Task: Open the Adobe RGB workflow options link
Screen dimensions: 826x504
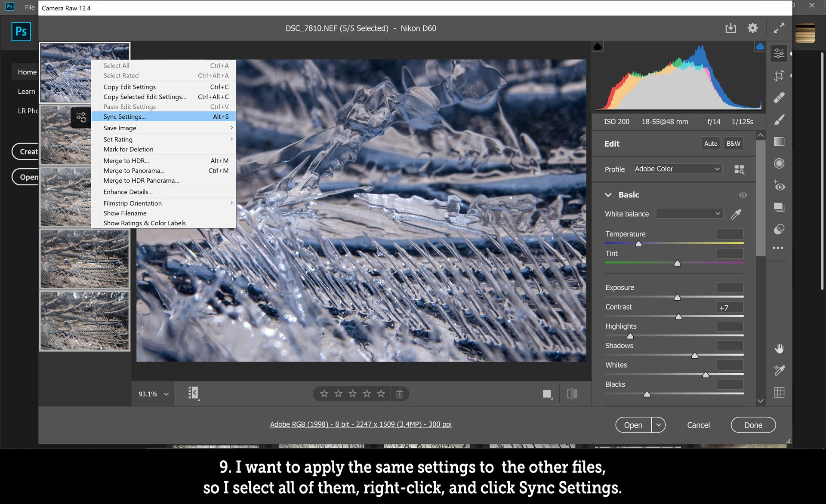Action: coord(360,424)
